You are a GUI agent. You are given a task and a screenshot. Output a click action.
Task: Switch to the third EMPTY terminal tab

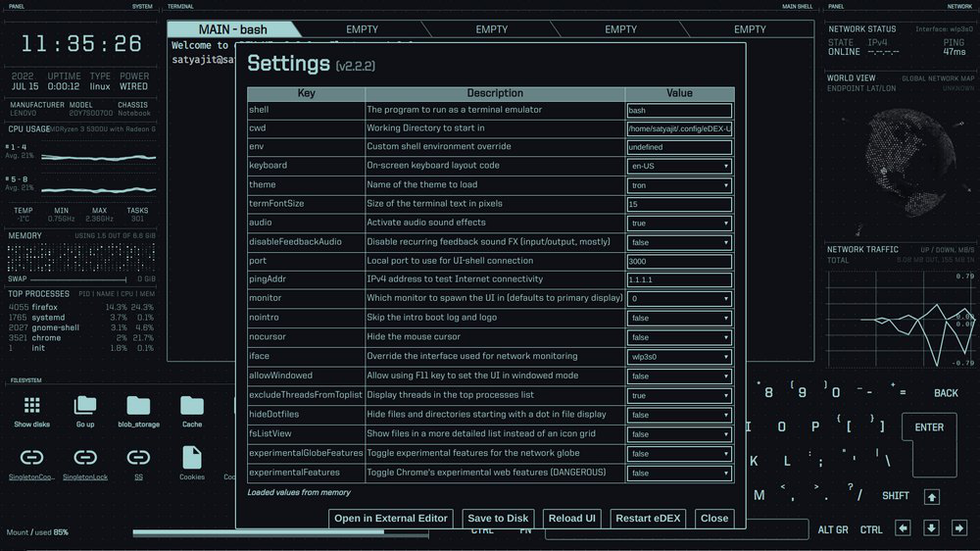[491, 29]
